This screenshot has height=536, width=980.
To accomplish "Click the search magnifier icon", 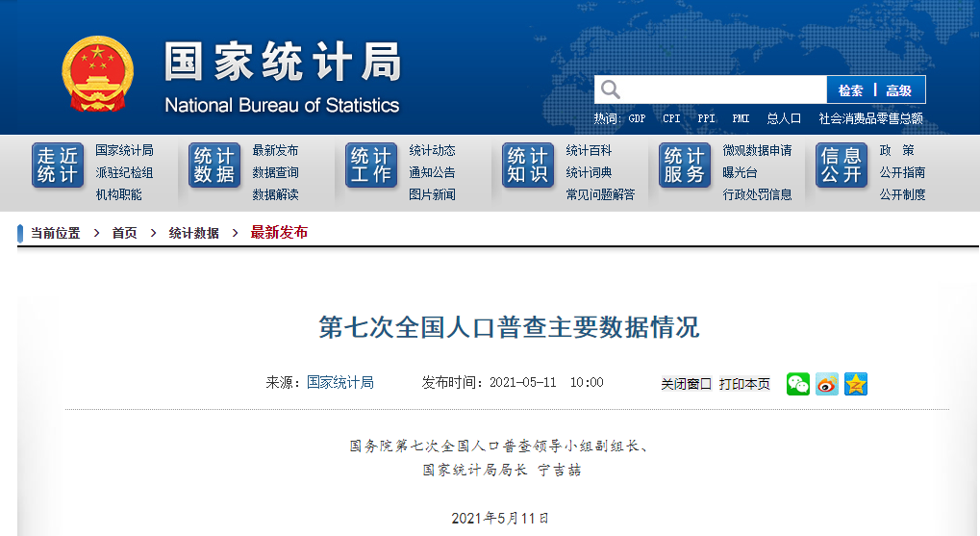I will tap(610, 90).
